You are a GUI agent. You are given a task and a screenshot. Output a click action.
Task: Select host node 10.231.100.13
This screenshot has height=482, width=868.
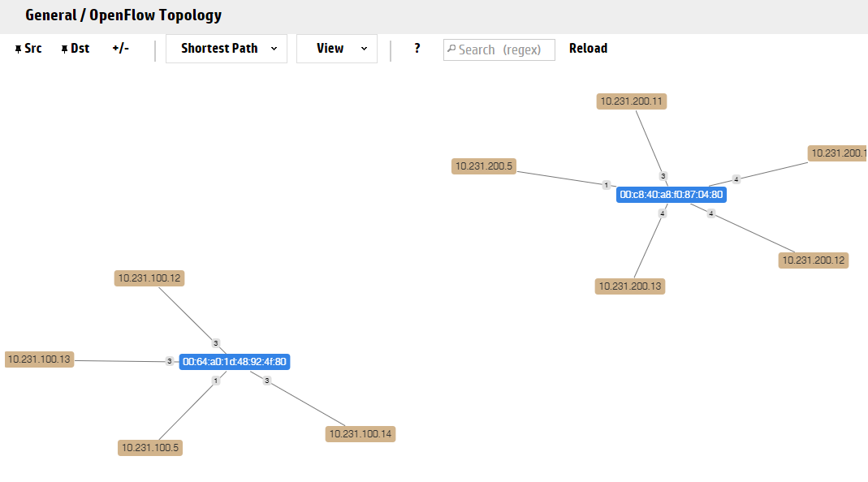tap(39, 359)
